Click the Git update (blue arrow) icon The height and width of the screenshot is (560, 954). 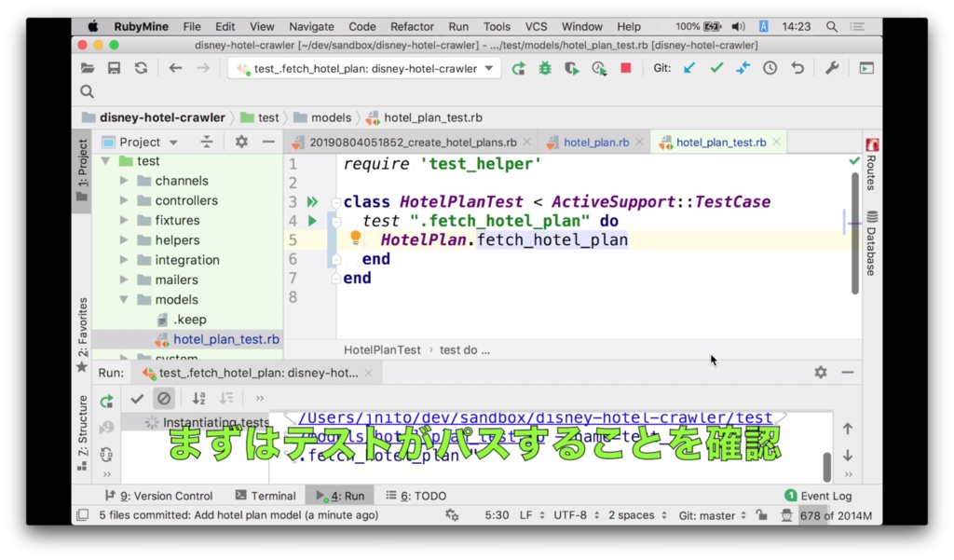pyautogui.click(x=688, y=67)
